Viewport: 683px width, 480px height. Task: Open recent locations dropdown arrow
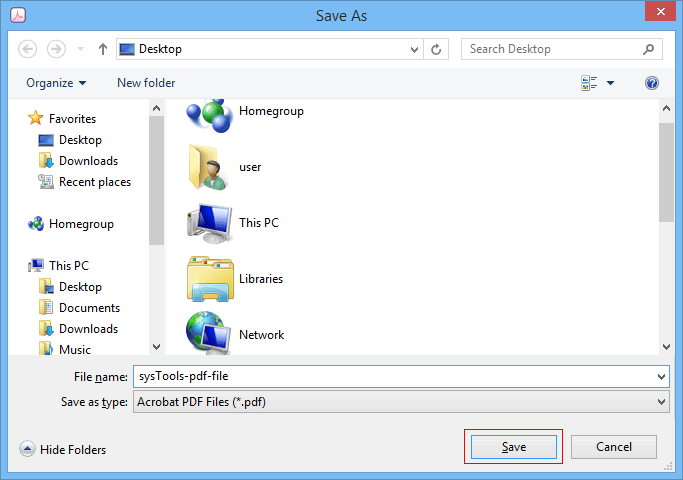[80, 49]
